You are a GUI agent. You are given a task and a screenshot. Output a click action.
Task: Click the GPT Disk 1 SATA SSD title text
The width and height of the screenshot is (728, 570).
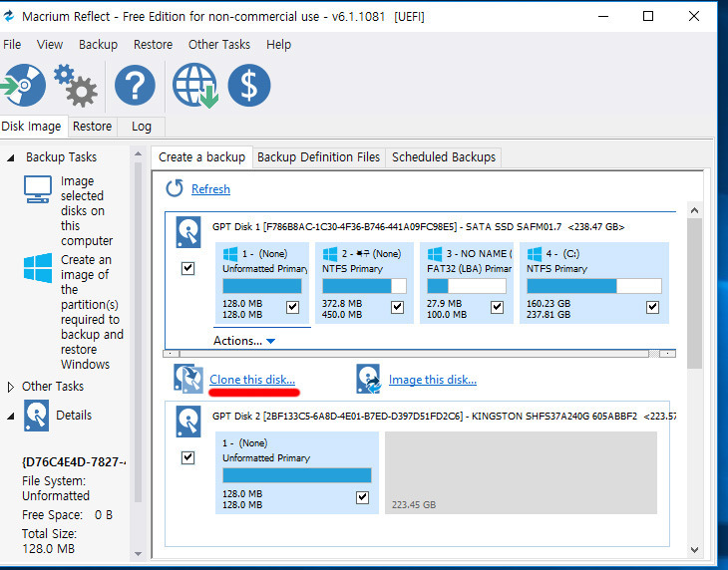(418, 227)
